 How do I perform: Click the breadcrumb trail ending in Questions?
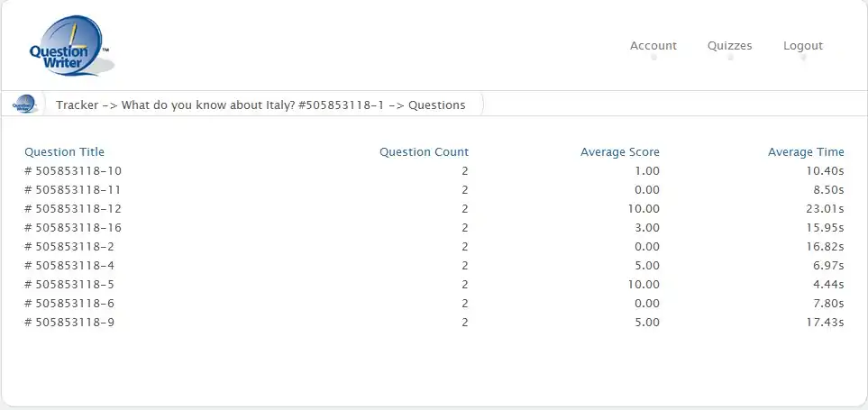coord(260,105)
